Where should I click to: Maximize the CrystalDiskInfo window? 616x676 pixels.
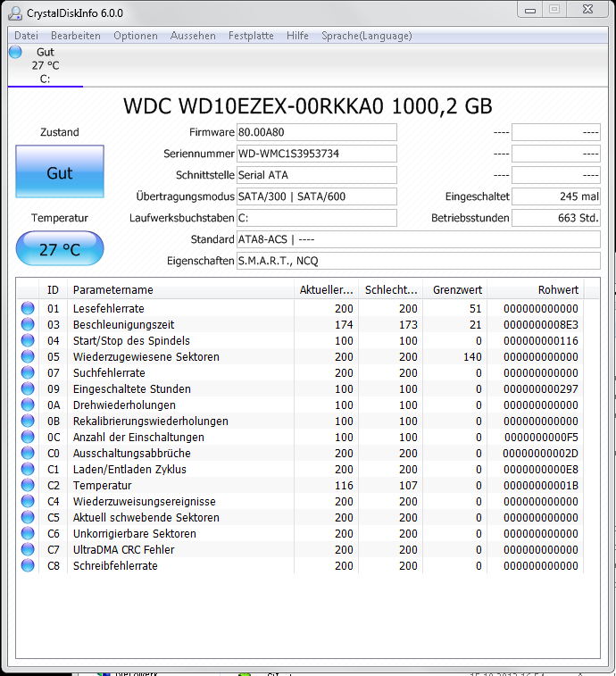[554, 9]
